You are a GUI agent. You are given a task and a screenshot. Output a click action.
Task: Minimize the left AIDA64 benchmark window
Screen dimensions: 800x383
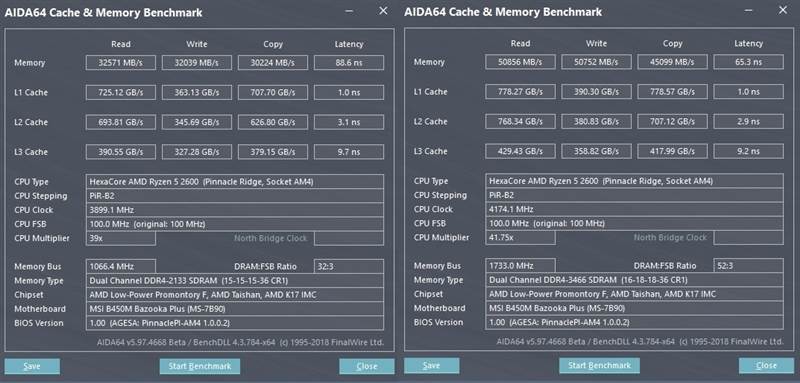tap(349, 11)
